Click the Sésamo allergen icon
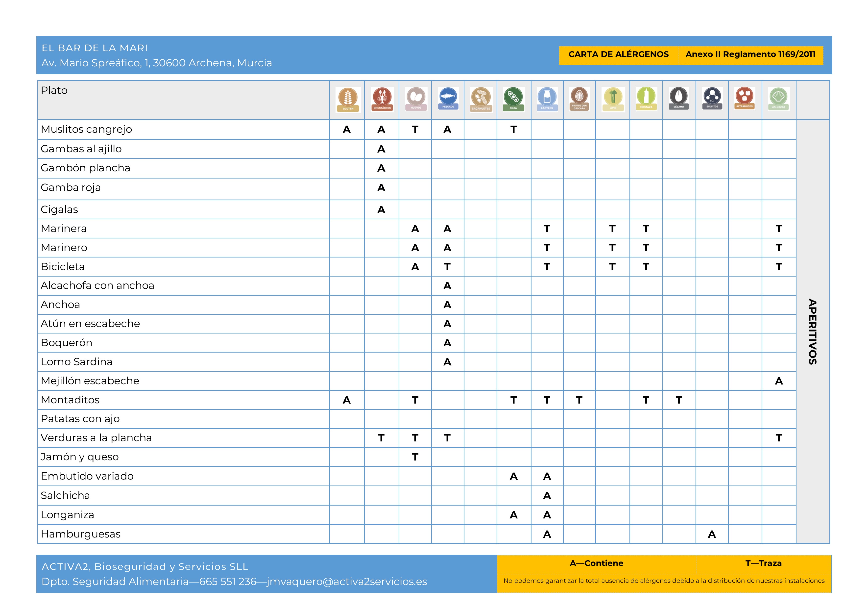 coord(679,99)
